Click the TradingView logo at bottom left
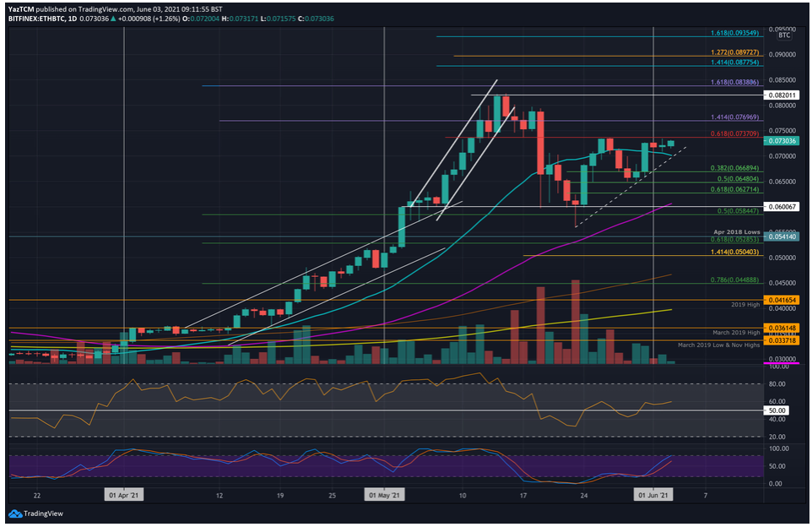812x527 pixels. pyautogui.click(x=35, y=513)
